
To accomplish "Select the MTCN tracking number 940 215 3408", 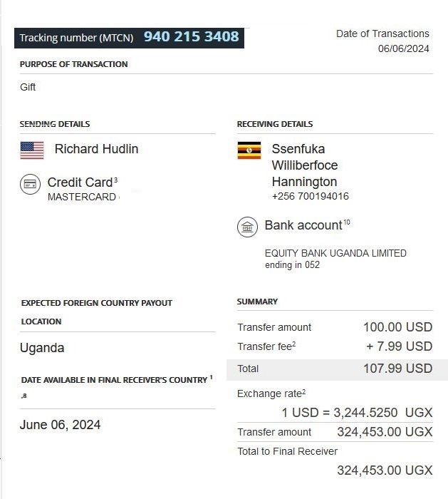I will (x=191, y=36).
